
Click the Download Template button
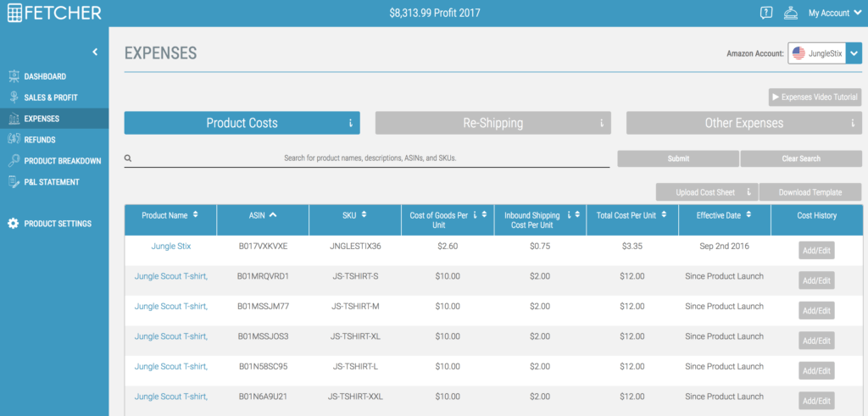click(810, 192)
